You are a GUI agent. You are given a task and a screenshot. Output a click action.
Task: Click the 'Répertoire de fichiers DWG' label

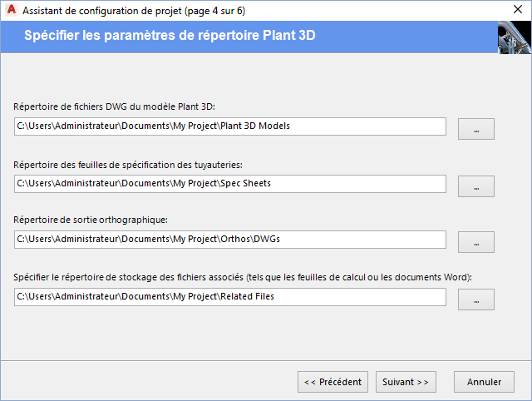pyautogui.click(x=115, y=106)
